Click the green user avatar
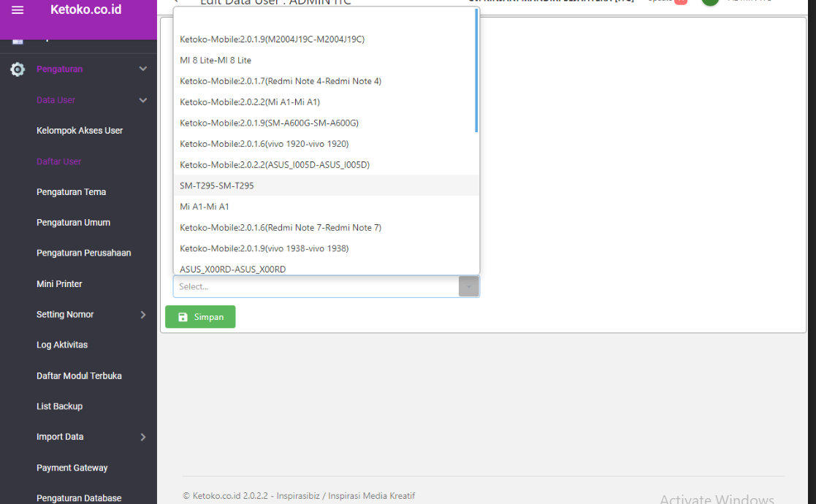816x504 pixels. 709,2
